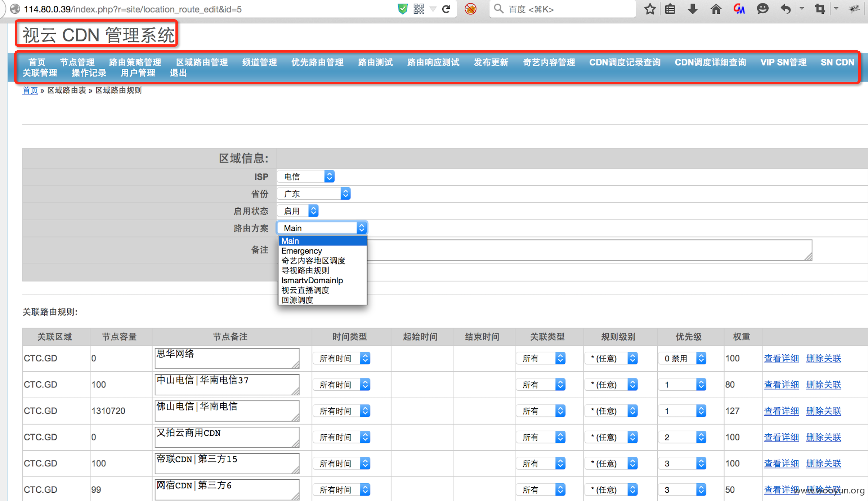Open 优先级 dropdown in 又拍云商用CDN row

682,437
